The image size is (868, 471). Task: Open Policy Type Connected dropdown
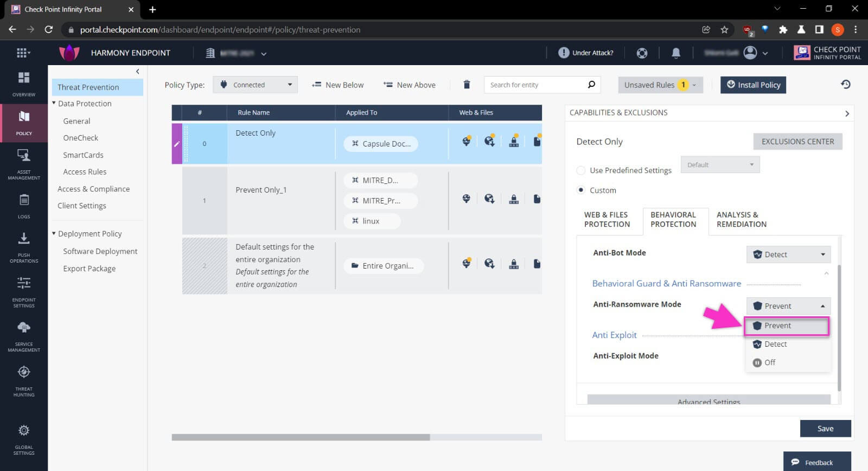pos(255,85)
